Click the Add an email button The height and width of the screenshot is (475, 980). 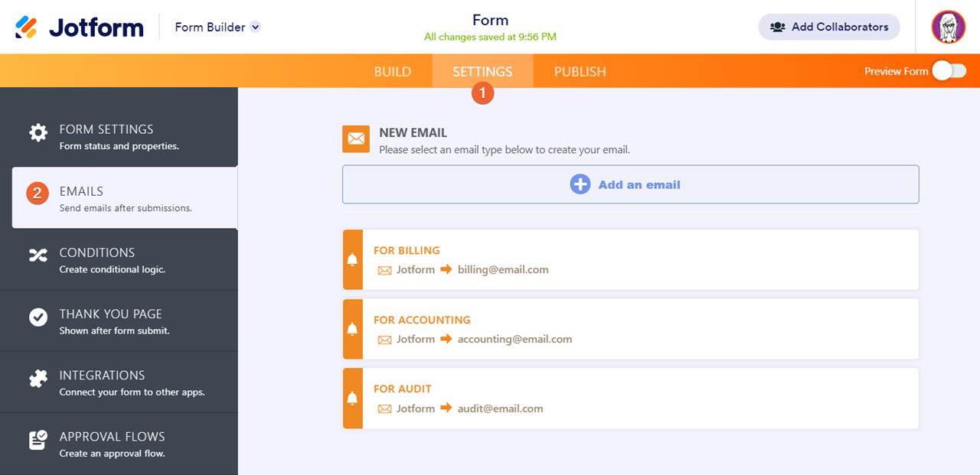tap(630, 184)
